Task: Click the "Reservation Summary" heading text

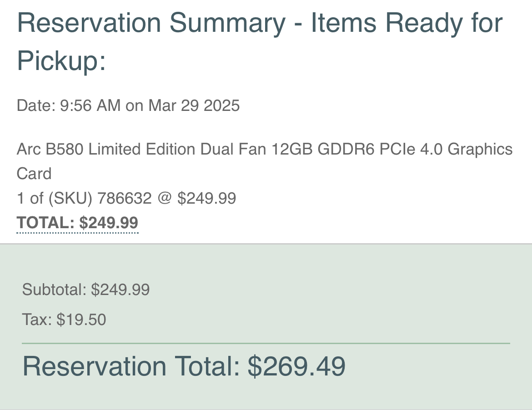Action: [151, 23]
